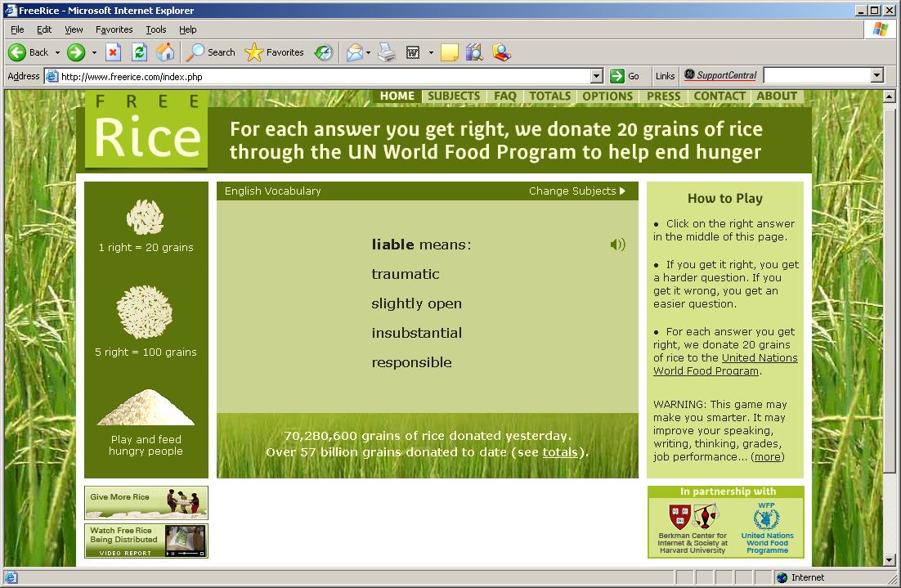Open the SupportCentral link
The width and height of the screenshot is (901, 588).
pos(721,74)
